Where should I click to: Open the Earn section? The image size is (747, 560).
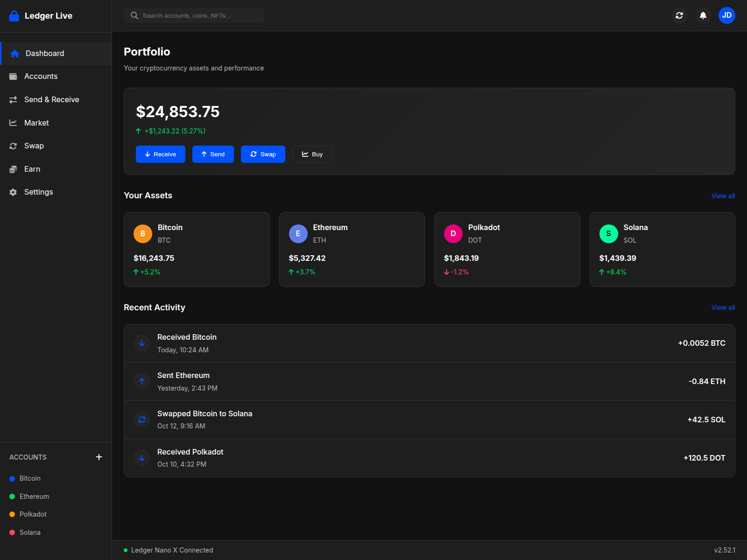(x=56, y=169)
